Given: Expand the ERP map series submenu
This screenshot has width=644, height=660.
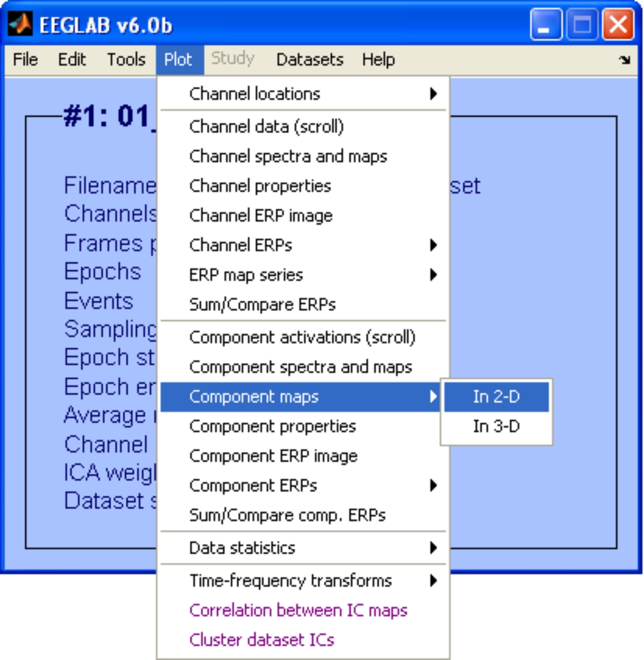Looking at the screenshot, I should click(302, 275).
